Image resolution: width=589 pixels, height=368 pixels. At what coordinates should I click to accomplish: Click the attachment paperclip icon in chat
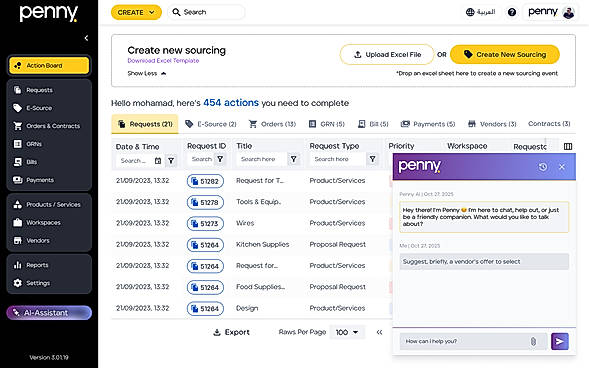533,341
